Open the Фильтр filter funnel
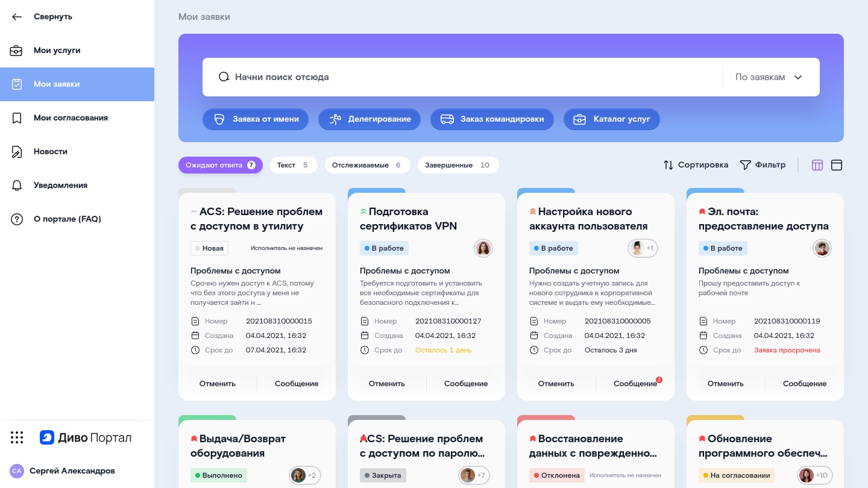Screen dimensions: 868x488 (746, 165)
